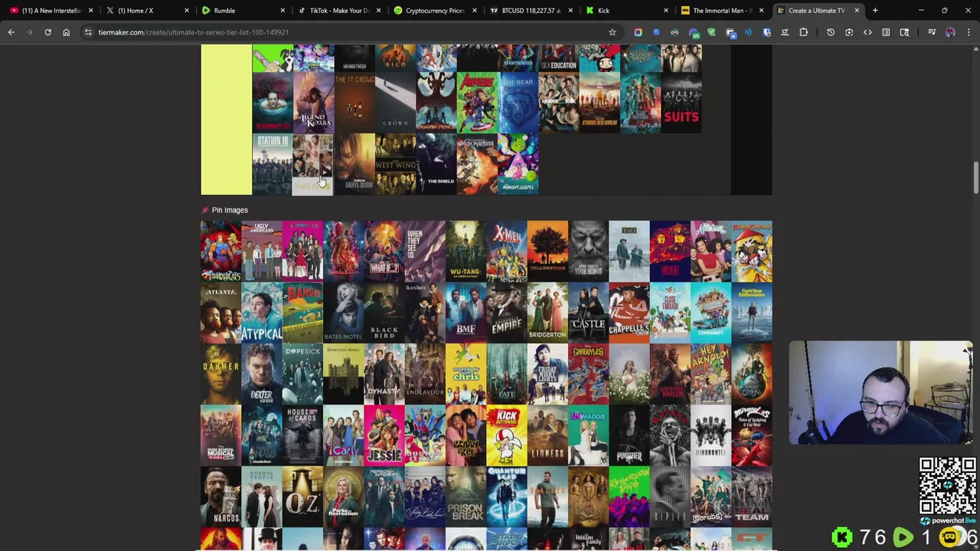Select the Kick Buttowski poster

pos(507,435)
